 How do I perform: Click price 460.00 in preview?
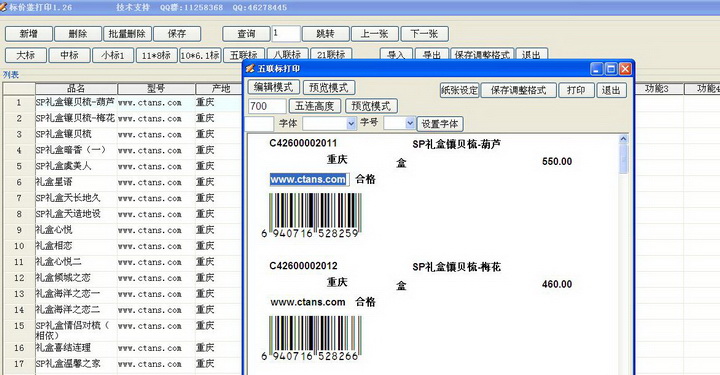tap(557, 284)
